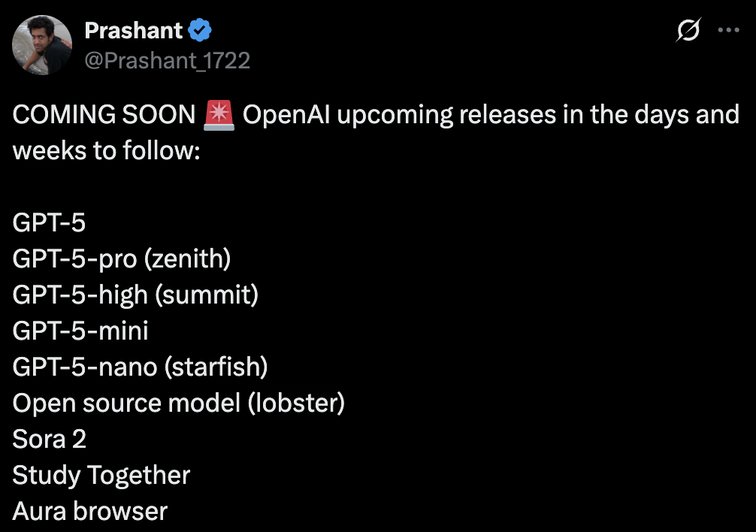
Task: Open the three-dots more menu
Action: (728, 30)
